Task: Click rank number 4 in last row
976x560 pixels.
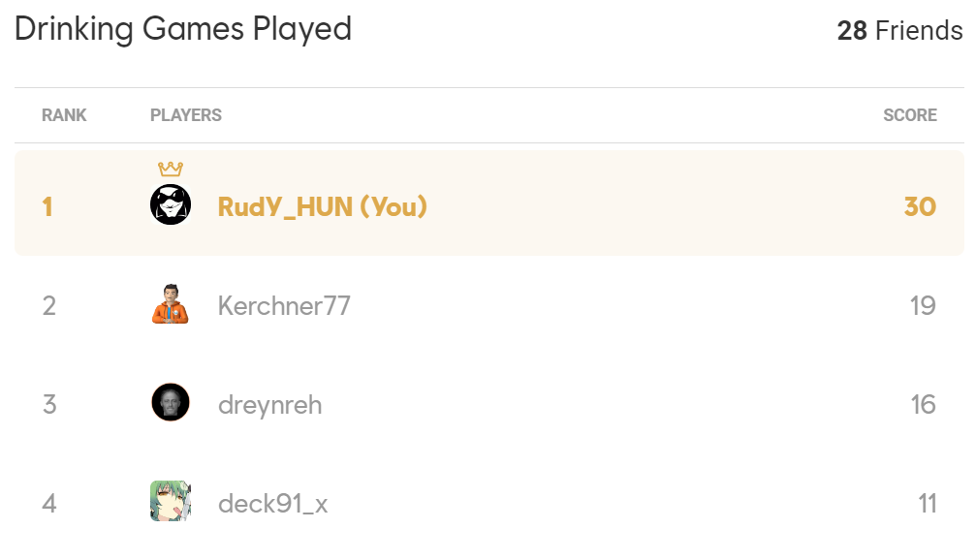Action: (49, 504)
